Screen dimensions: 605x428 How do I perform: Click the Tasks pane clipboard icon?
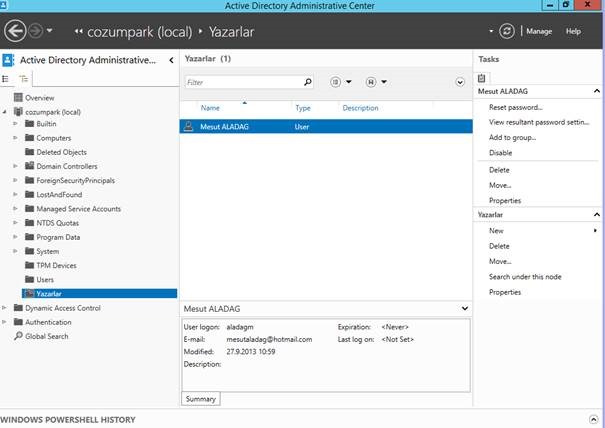[x=482, y=78]
